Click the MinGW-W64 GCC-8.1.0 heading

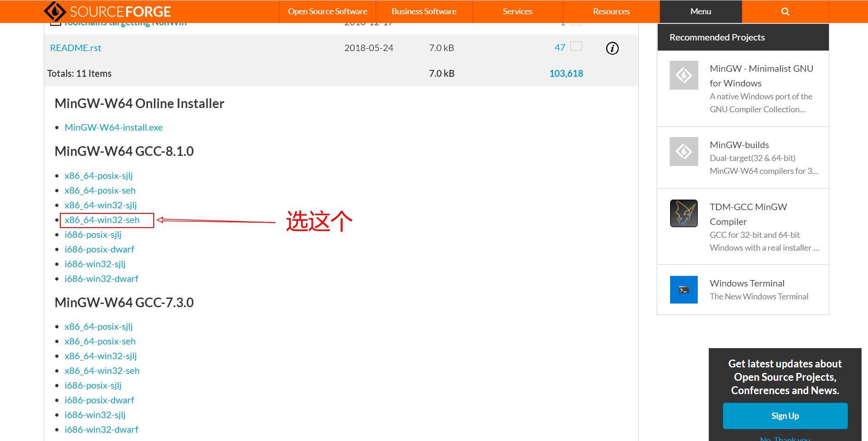[x=124, y=151]
